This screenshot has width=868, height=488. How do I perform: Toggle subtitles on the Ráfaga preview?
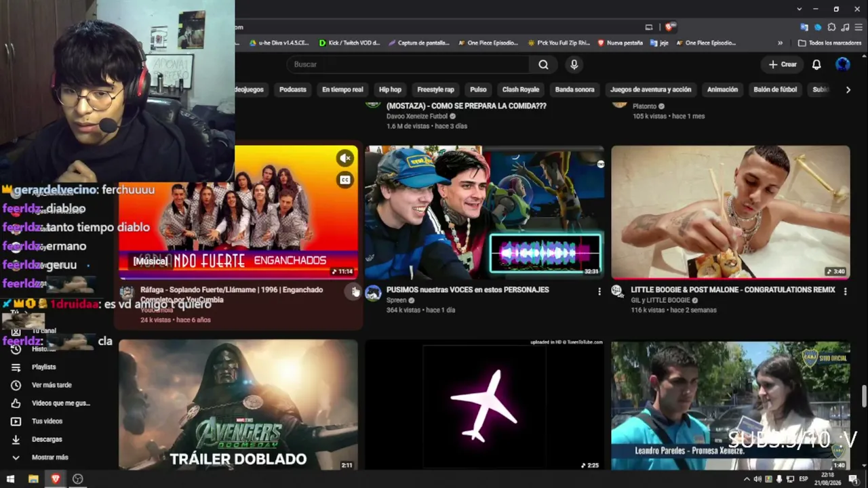click(345, 180)
